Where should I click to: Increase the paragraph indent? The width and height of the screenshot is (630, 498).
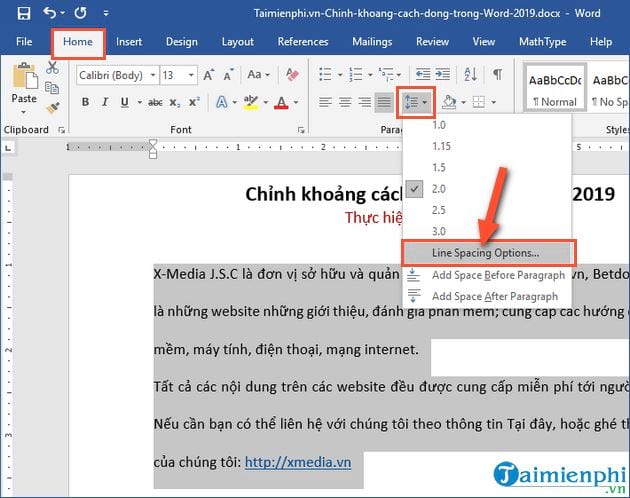pos(443,74)
